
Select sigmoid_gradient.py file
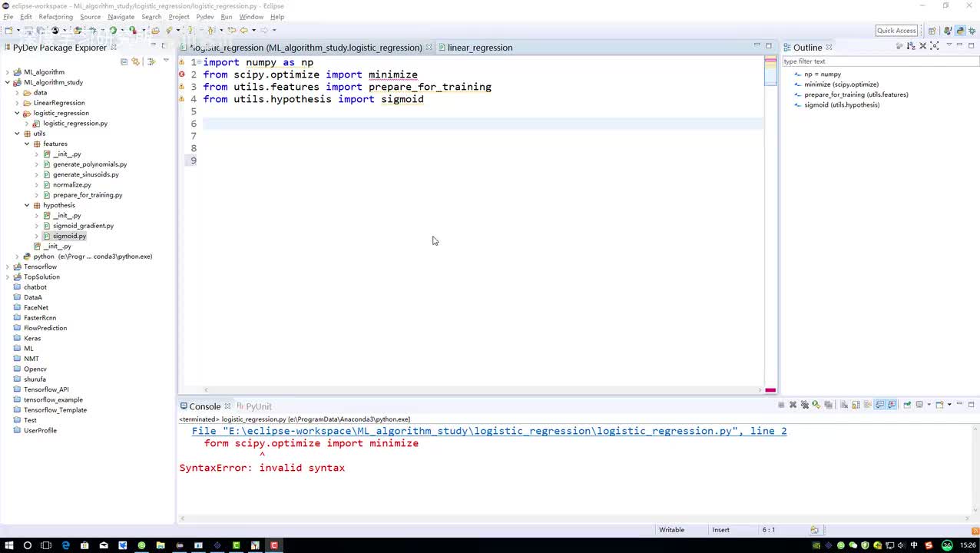point(83,226)
